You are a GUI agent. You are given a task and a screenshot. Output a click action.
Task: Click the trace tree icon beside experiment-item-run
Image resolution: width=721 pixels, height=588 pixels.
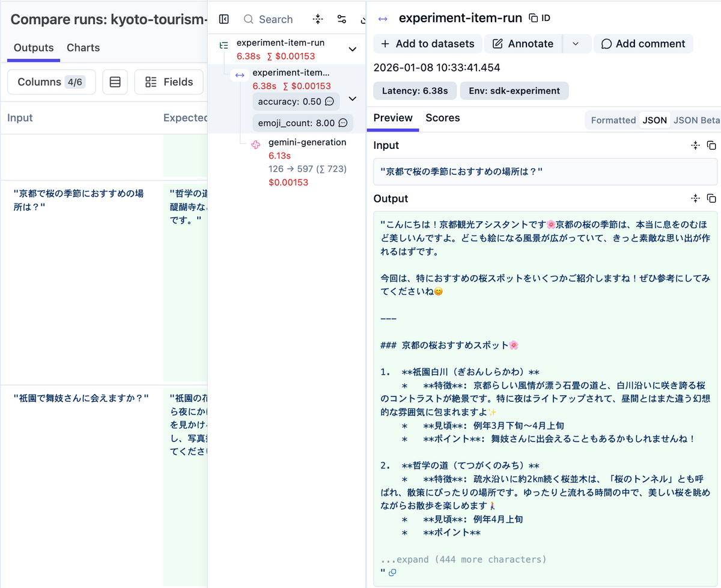pos(224,43)
